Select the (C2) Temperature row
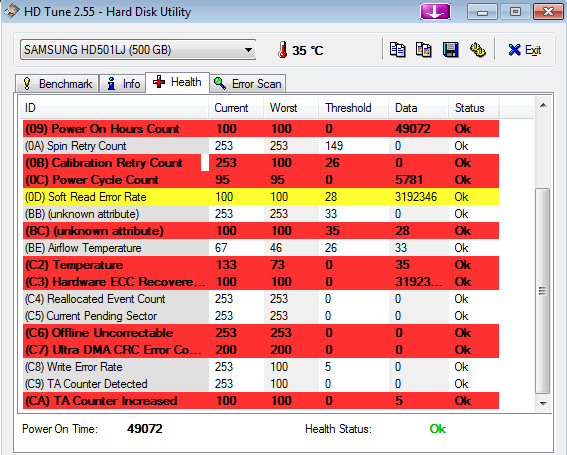This screenshot has width=567, height=455. 261,265
